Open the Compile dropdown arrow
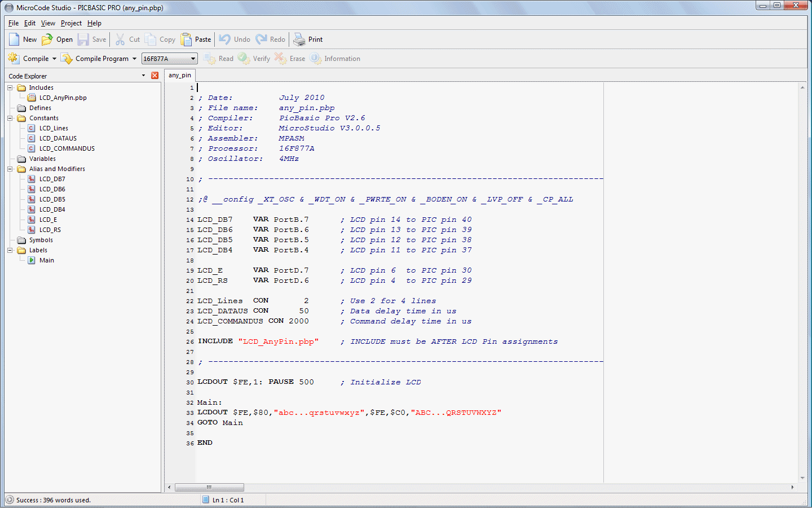Image resolution: width=812 pixels, height=508 pixels. (54, 59)
